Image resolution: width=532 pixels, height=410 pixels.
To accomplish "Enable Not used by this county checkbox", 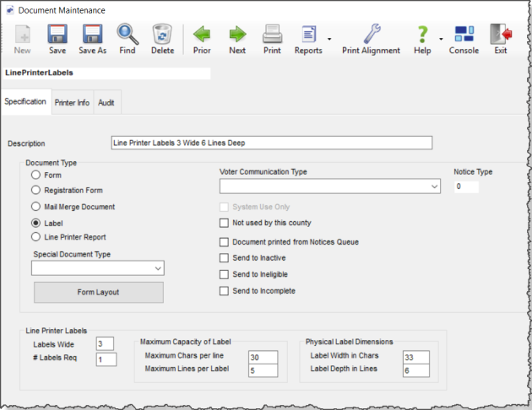I will [x=225, y=223].
